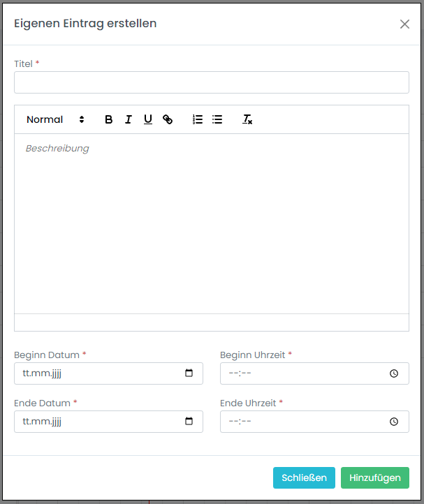Image resolution: width=424 pixels, height=504 pixels.
Task: Open calendar picker for Beginn Datum
Action: (189, 373)
